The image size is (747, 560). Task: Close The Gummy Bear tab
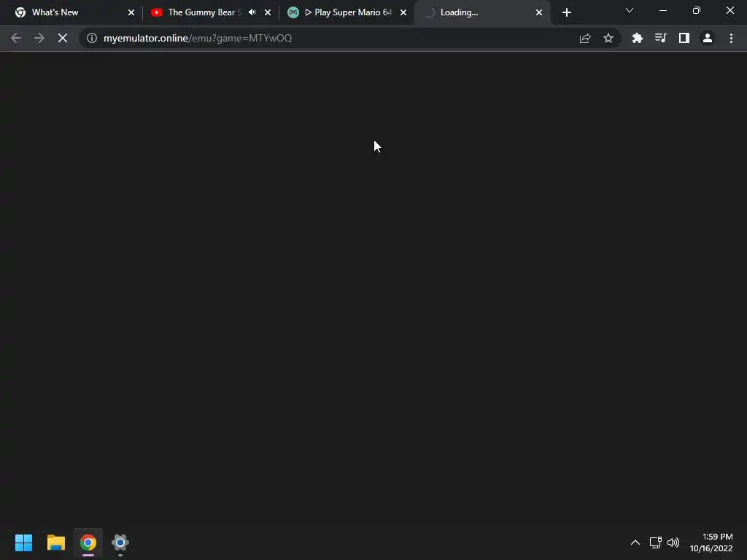point(268,12)
